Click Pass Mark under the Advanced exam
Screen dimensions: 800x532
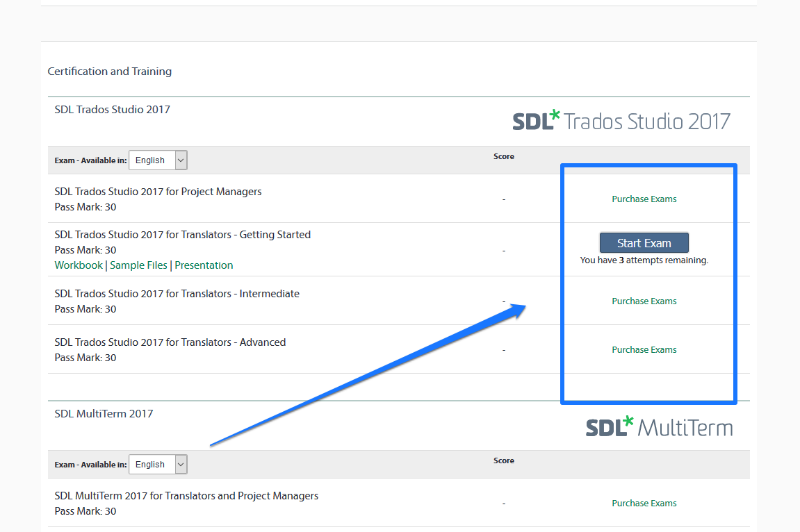tap(85, 358)
